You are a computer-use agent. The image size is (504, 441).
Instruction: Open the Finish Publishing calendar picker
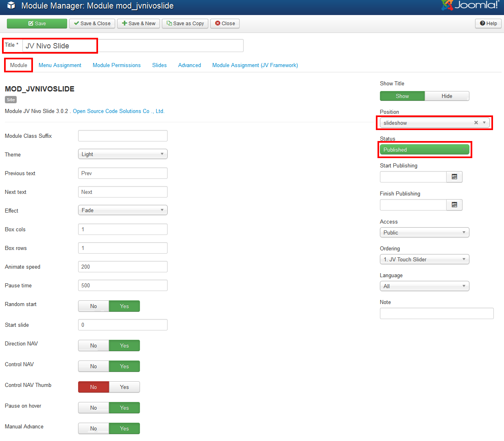point(454,205)
